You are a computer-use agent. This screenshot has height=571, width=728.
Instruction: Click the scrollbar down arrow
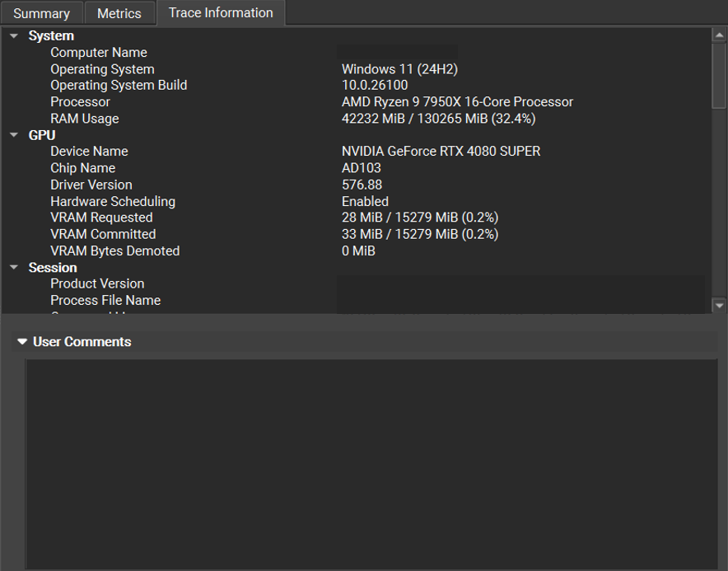pyautogui.click(x=717, y=306)
